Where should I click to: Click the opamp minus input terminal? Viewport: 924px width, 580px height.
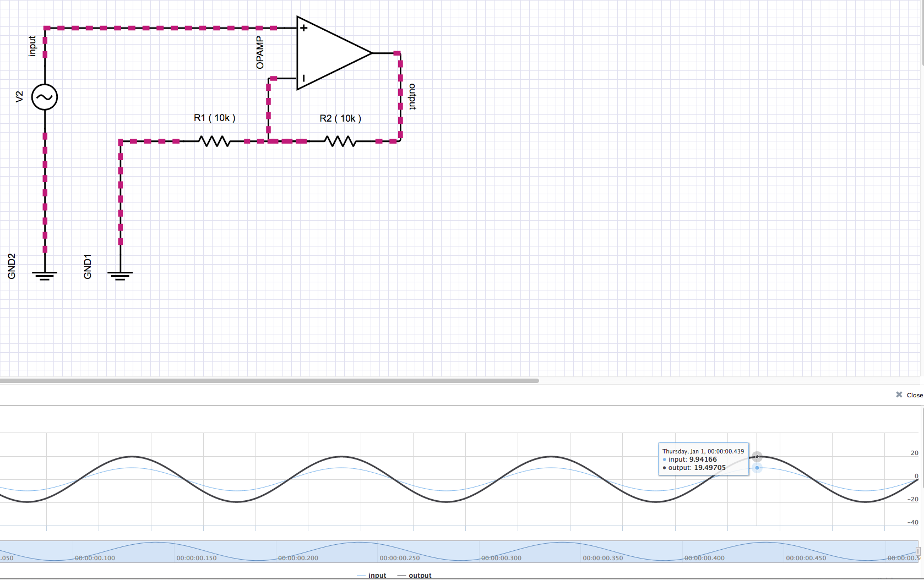click(x=303, y=79)
